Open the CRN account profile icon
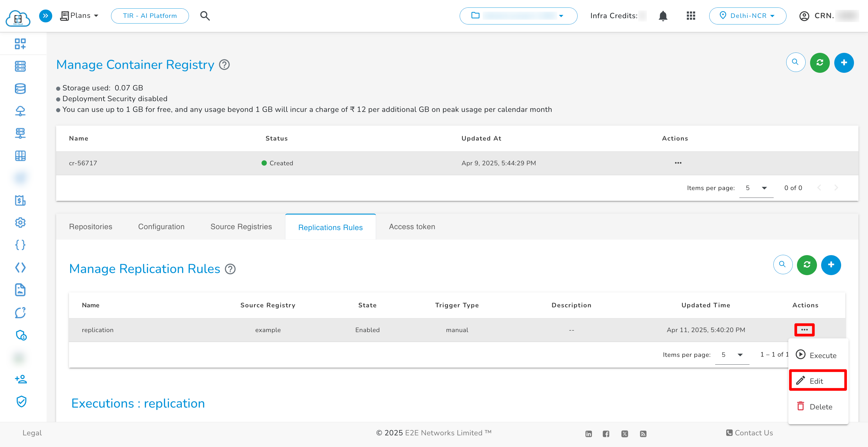 804,16
